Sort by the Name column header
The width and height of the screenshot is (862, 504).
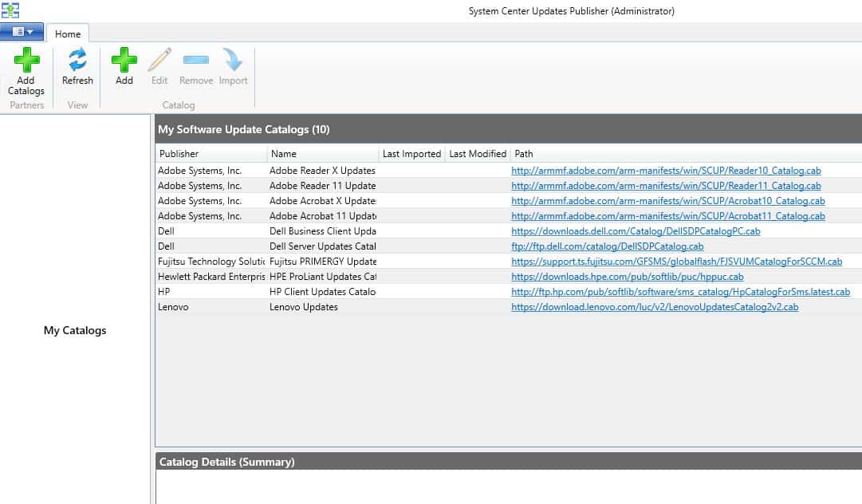(323, 154)
